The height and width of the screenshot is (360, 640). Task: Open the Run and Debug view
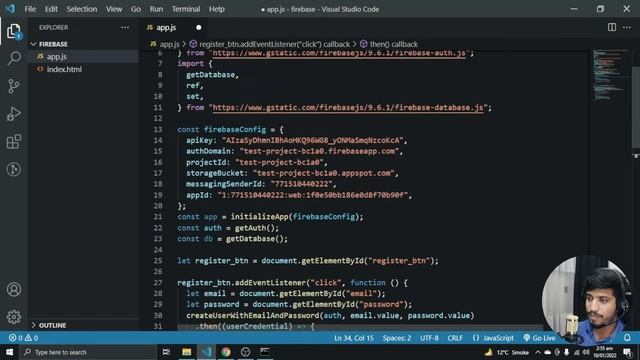tap(13, 114)
